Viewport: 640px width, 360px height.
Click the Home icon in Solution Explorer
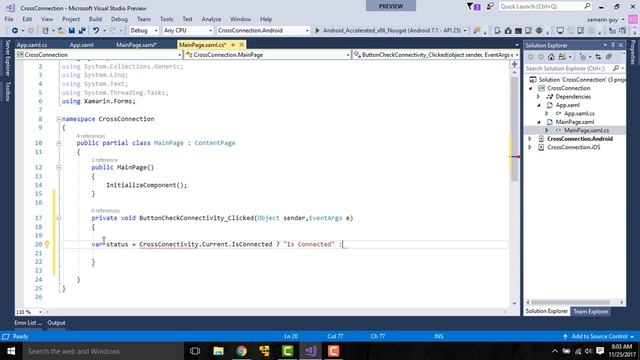point(551,57)
